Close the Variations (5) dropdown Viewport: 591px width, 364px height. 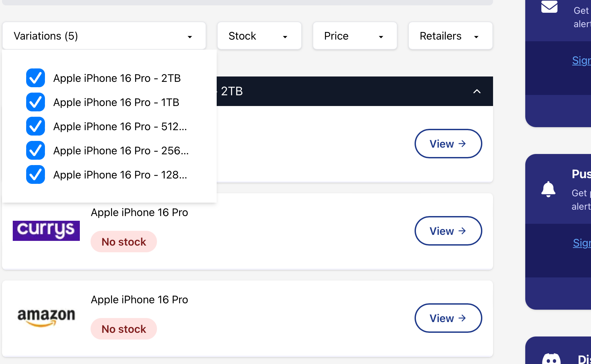104,36
